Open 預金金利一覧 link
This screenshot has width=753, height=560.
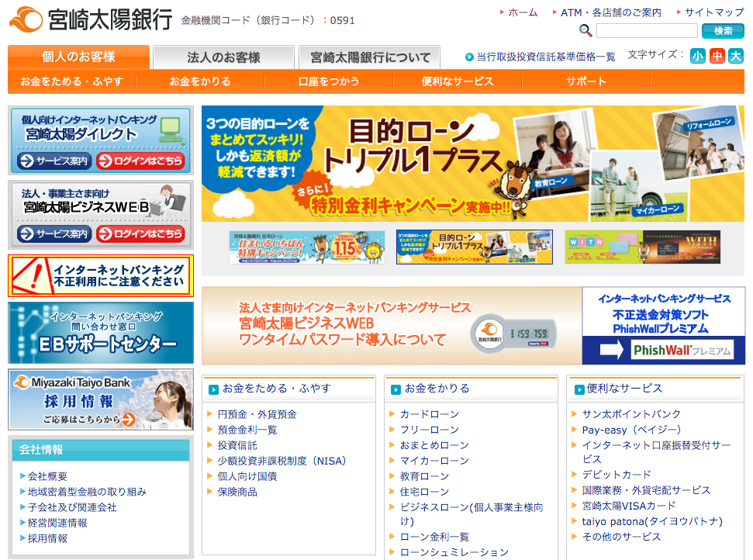click(x=247, y=430)
